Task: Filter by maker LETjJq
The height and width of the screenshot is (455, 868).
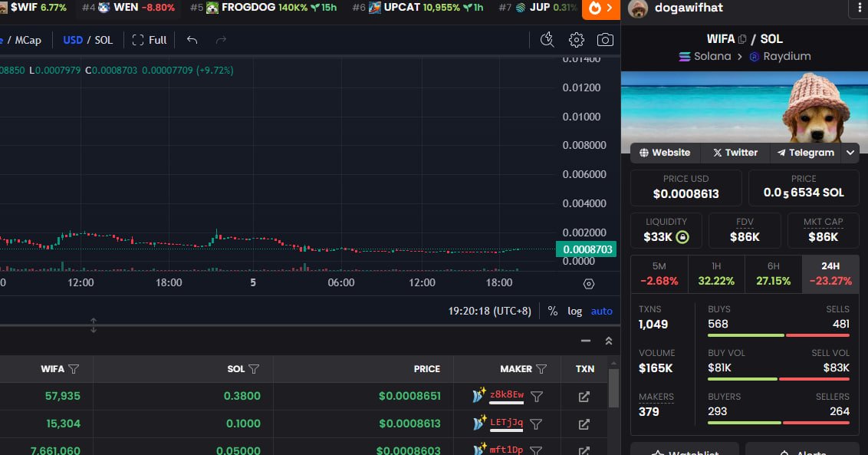Action: [x=536, y=424]
